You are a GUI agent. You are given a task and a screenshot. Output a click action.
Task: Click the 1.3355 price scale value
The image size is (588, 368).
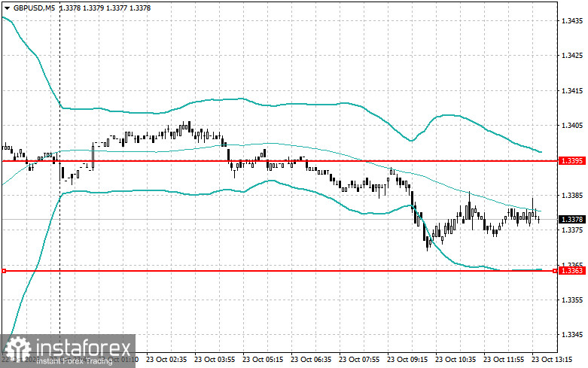tap(572, 300)
